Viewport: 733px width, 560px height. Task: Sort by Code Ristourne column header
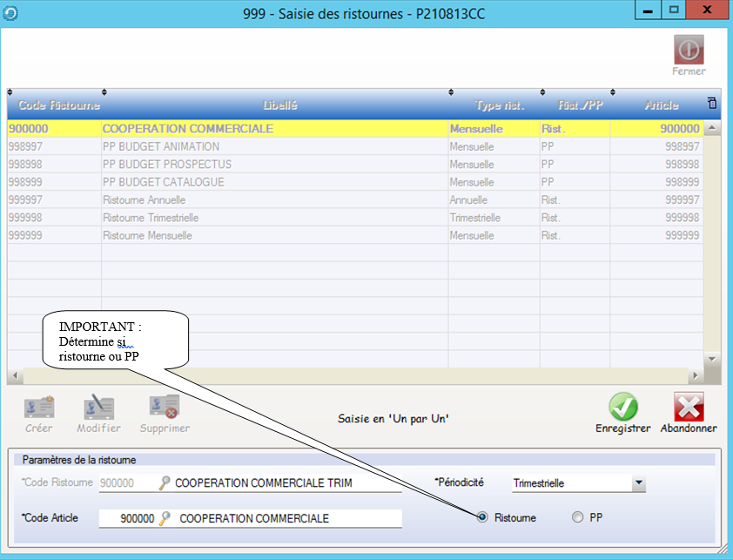pyautogui.click(x=54, y=105)
